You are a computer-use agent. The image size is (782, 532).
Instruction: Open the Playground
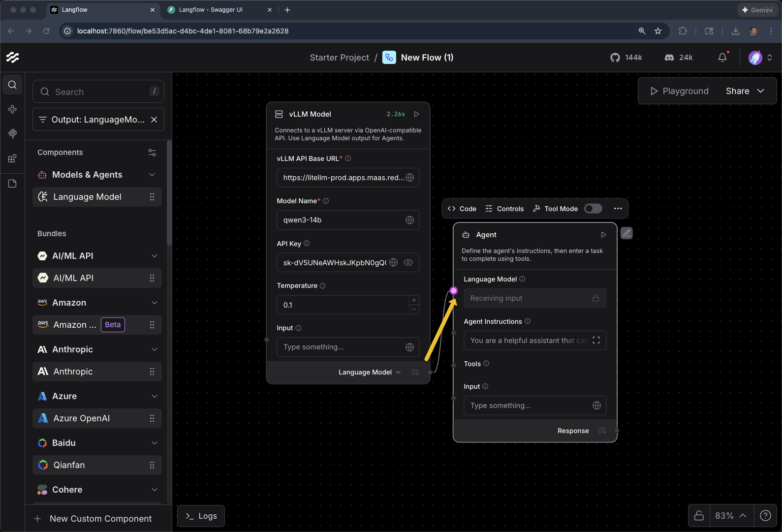tap(679, 91)
